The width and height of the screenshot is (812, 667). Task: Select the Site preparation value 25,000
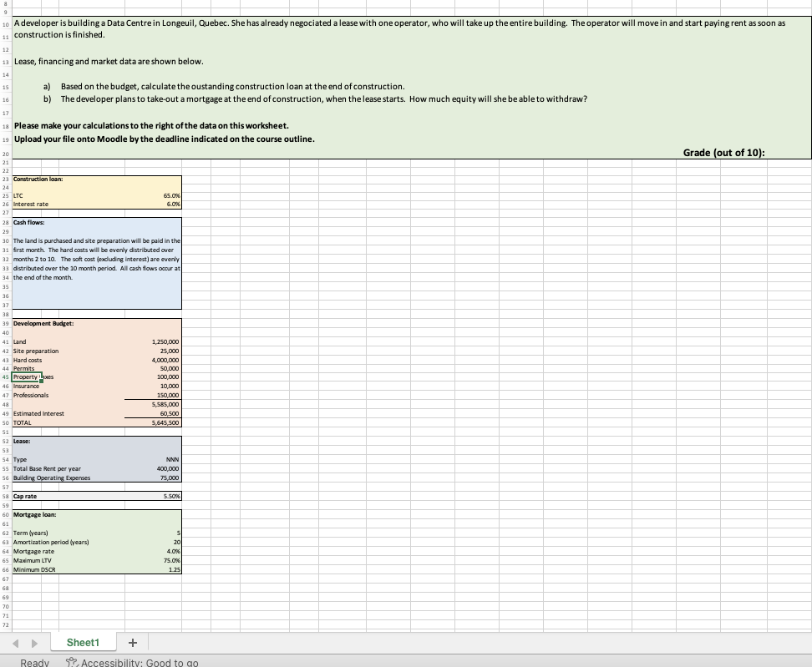[170, 351]
